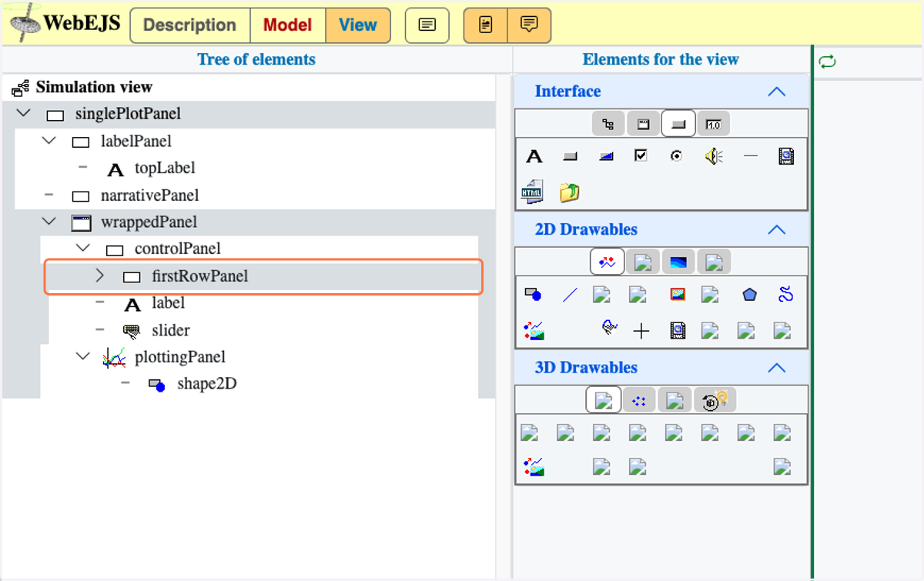
Task: Pick the blue pentagon Polygon element
Action: (x=750, y=294)
